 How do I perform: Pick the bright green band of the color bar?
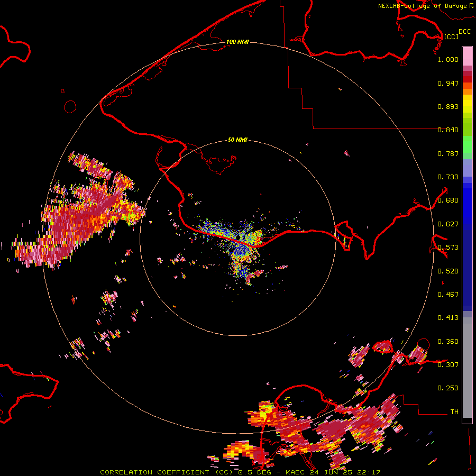pos(467,144)
